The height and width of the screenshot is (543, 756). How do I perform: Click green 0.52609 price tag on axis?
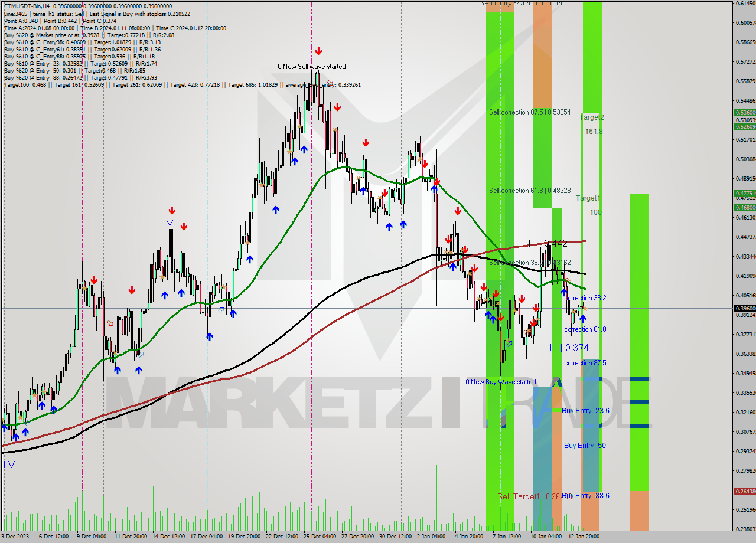pos(744,126)
